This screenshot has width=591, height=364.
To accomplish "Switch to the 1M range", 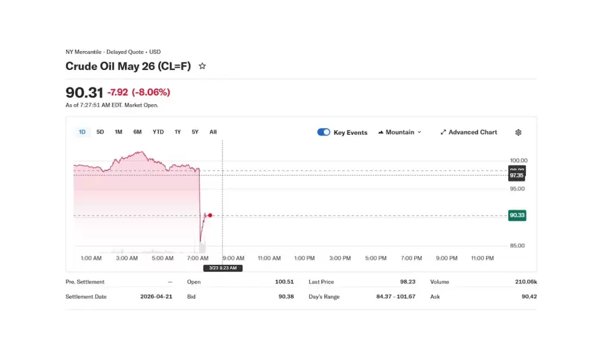I will tap(119, 132).
